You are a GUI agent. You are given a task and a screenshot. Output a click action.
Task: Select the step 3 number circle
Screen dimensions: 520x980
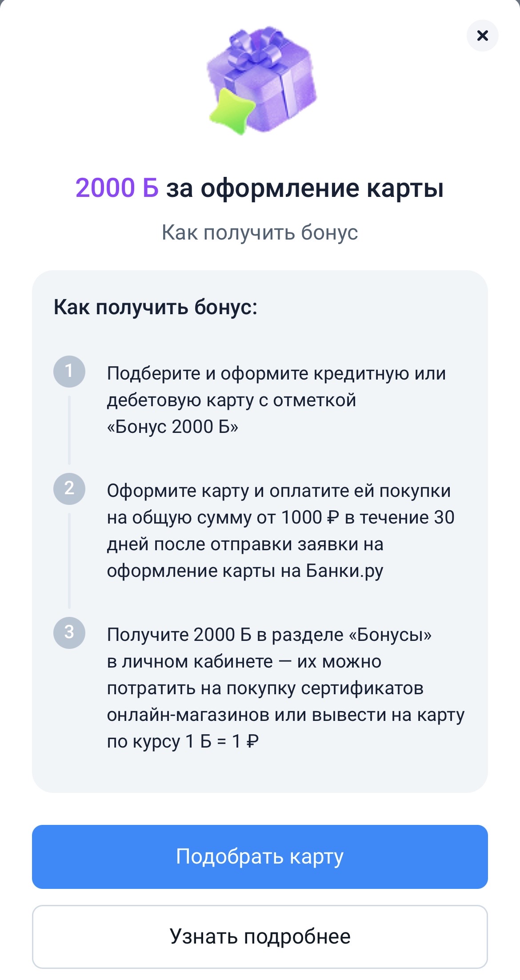coord(69,632)
